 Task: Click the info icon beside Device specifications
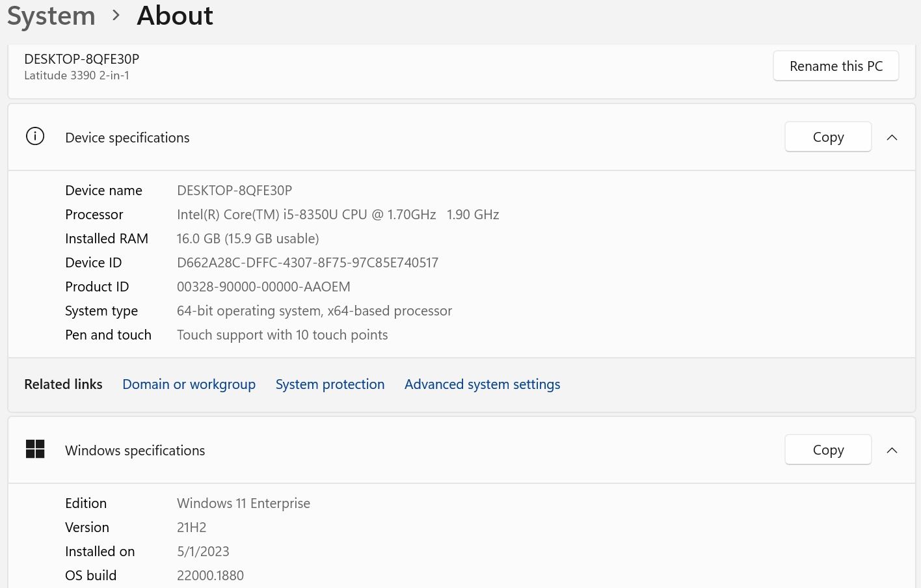(x=35, y=137)
